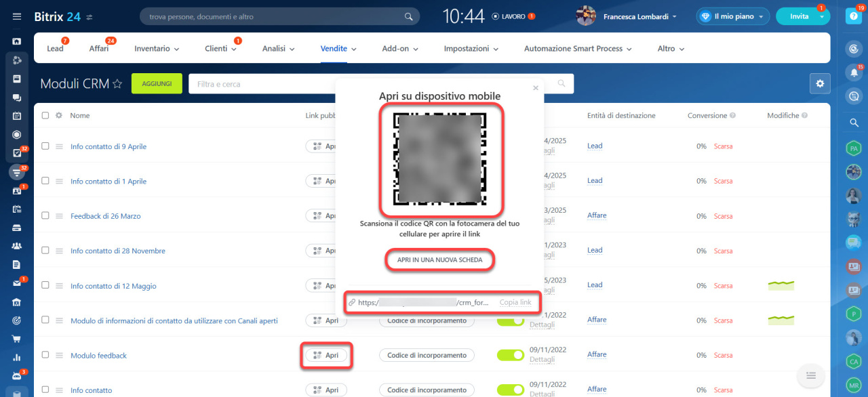Open the Vendite tab
This screenshot has height=397, width=868.
(338, 49)
